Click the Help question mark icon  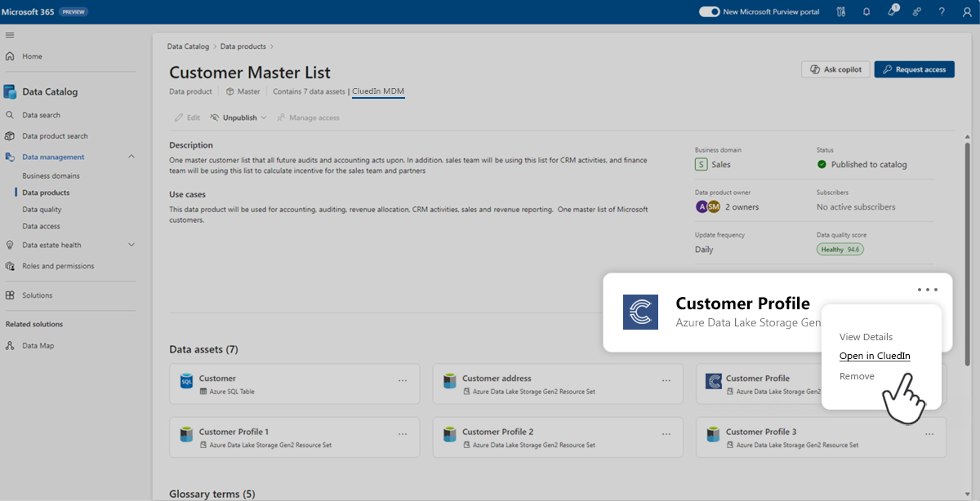941,11
